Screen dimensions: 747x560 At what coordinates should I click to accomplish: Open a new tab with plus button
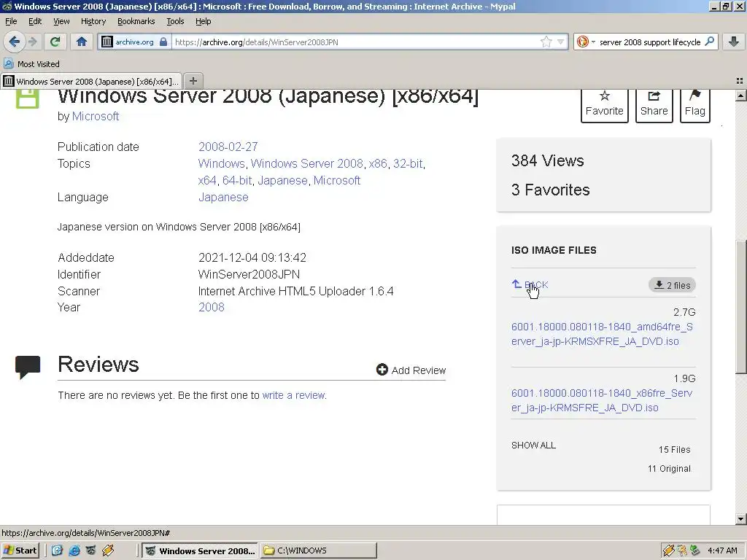click(193, 81)
